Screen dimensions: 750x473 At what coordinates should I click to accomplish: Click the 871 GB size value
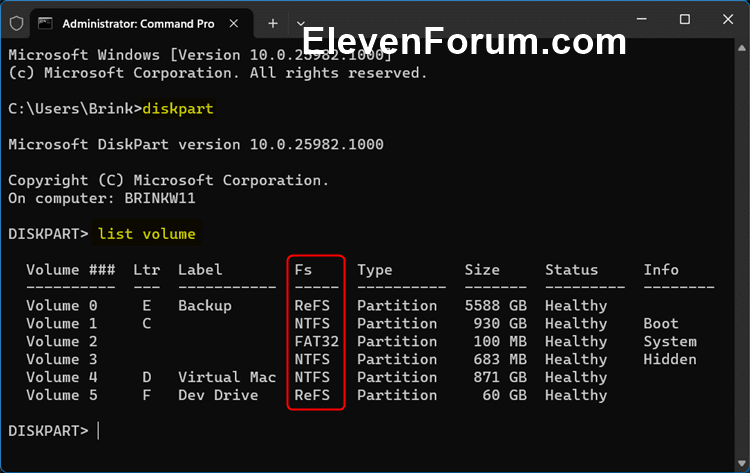click(500, 377)
